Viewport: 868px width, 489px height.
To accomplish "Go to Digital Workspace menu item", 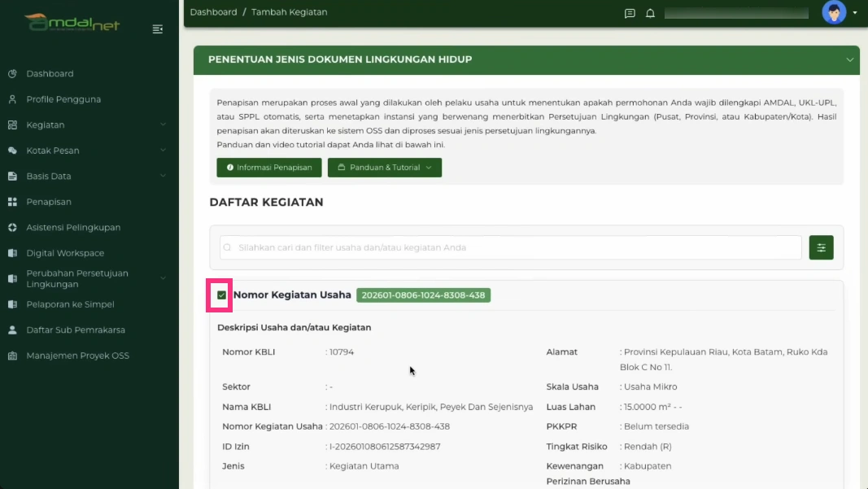I will pos(65,253).
